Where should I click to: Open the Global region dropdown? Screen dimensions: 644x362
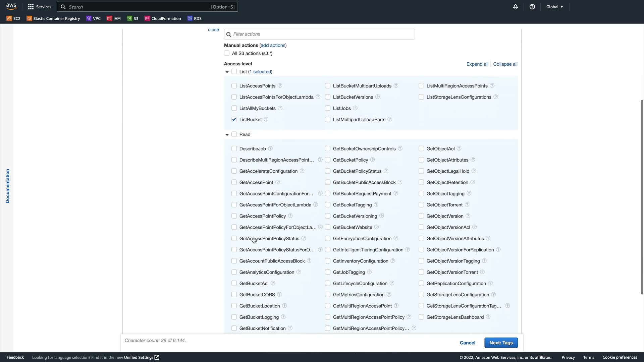pyautogui.click(x=554, y=7)
